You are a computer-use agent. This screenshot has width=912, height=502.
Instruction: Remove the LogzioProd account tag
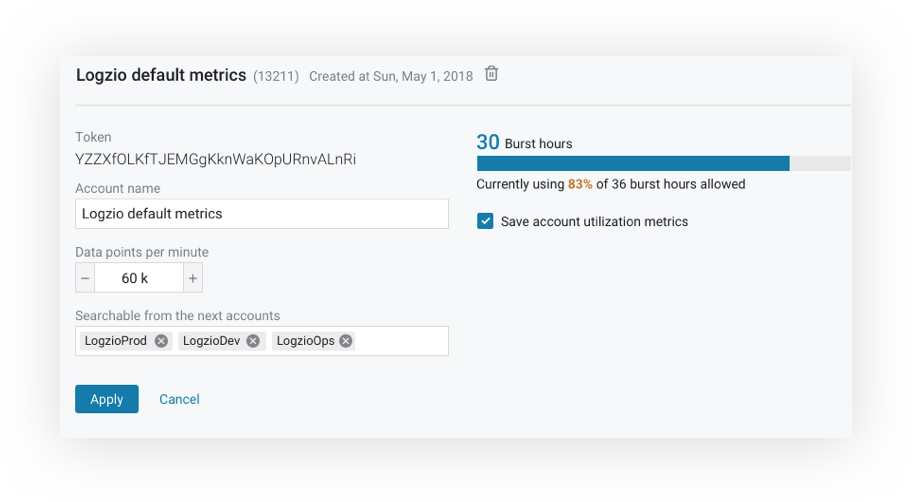coord(161,341)
